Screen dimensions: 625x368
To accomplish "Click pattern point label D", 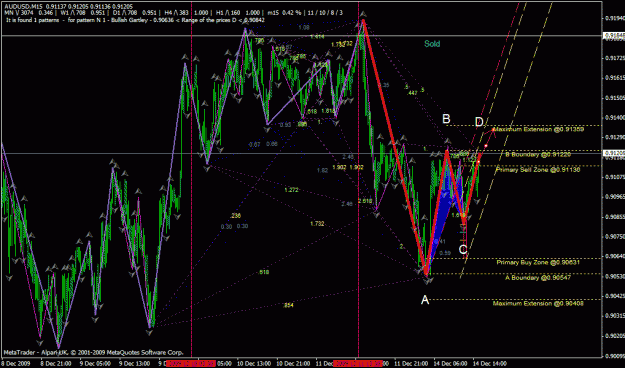I will coord(479,122).
